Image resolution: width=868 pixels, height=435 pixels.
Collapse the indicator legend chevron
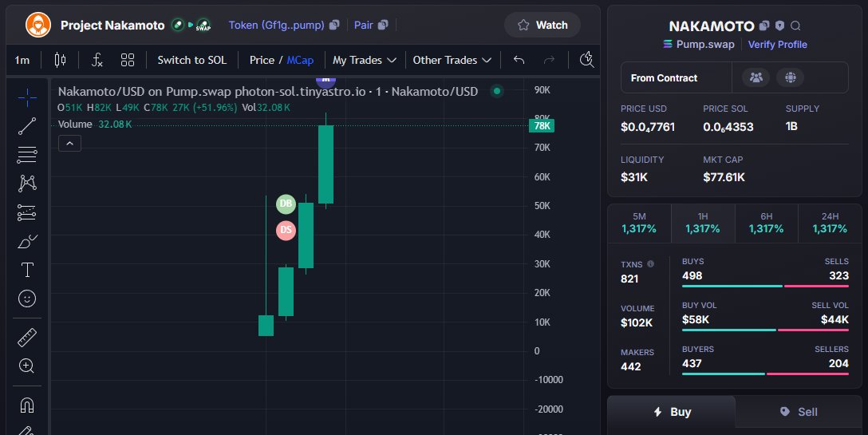(69, 144)
